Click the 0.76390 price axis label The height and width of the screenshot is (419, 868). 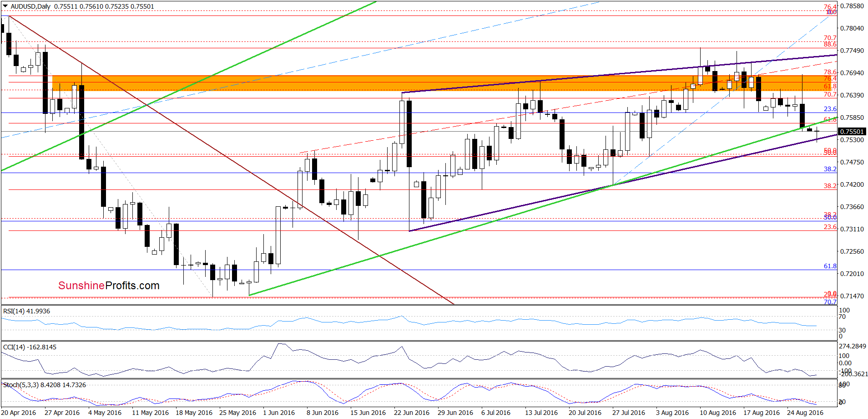coord(852,95)
